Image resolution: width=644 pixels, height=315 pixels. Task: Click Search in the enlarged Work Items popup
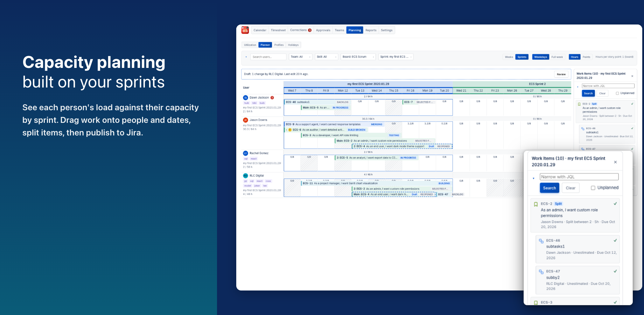(x=549, y=188)
